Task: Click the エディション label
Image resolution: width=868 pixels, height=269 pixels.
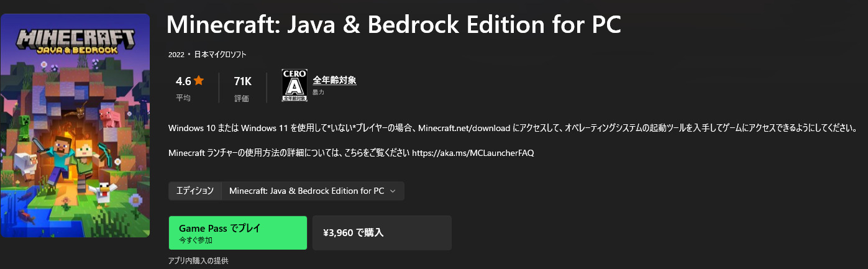Action: point(195,191)
